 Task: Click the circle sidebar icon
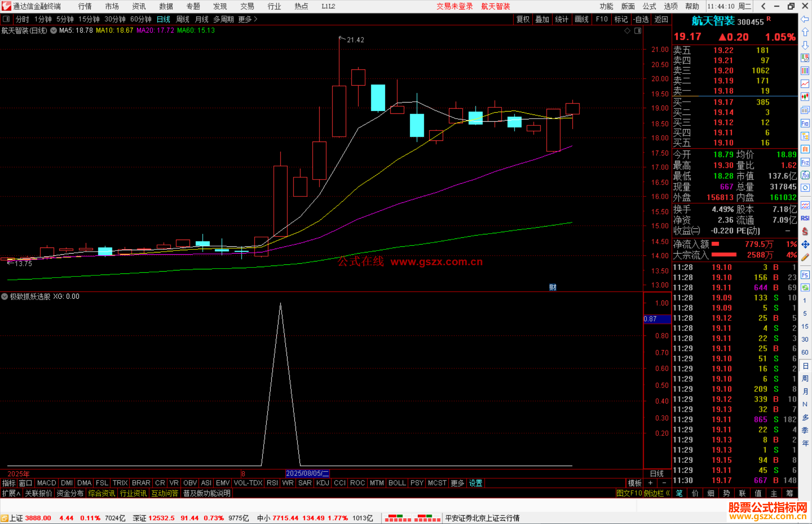[805, 188]
